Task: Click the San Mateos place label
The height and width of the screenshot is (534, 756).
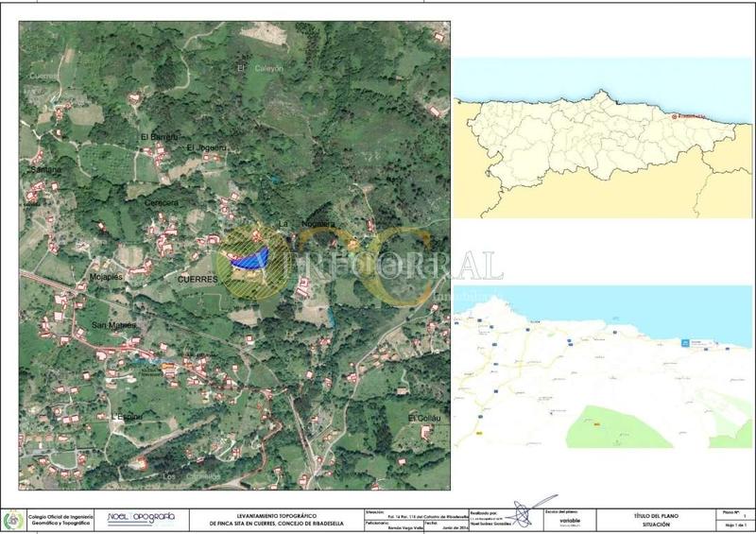Action: pos(114,326)
